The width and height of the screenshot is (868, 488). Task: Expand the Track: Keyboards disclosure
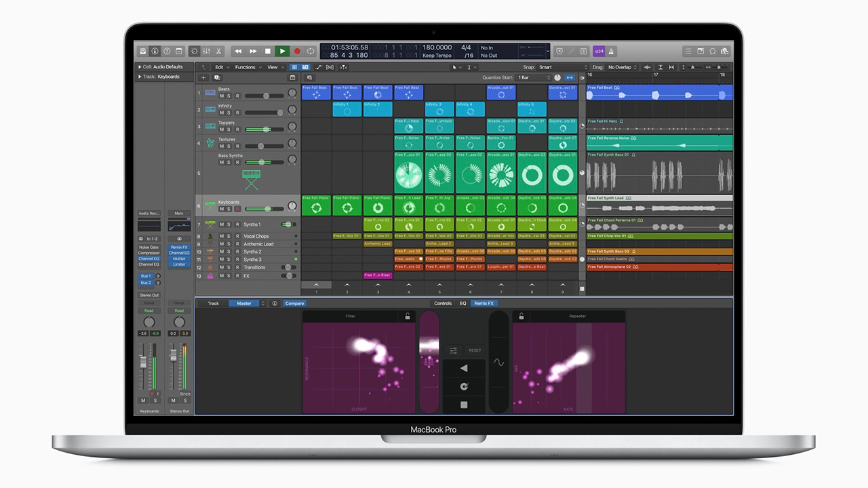(140, 77)
